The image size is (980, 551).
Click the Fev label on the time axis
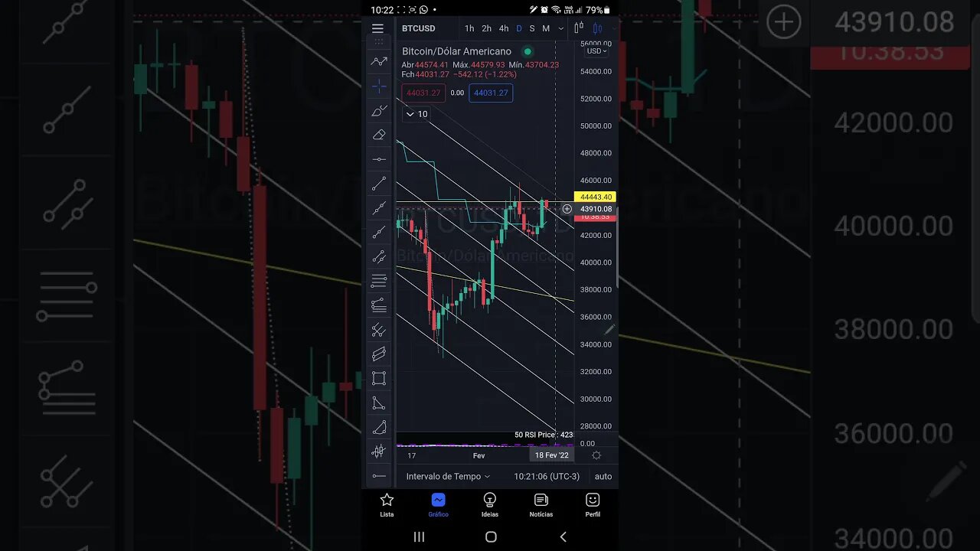479,455
